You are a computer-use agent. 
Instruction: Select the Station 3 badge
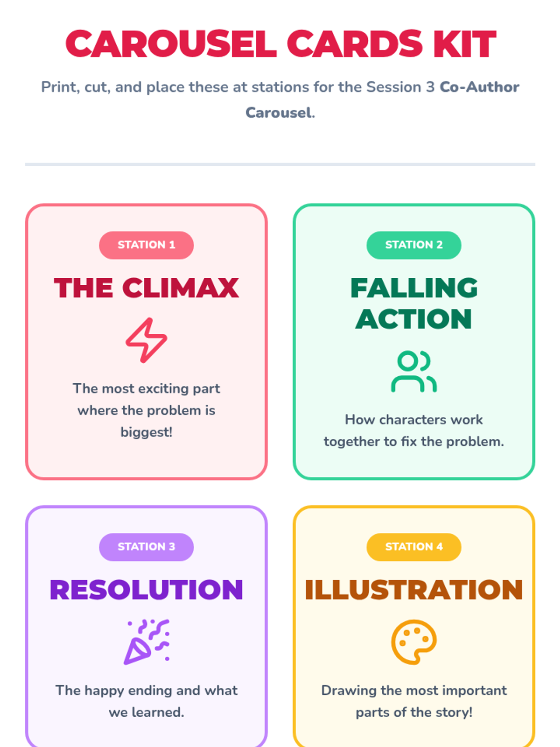[x=146, y=547]
